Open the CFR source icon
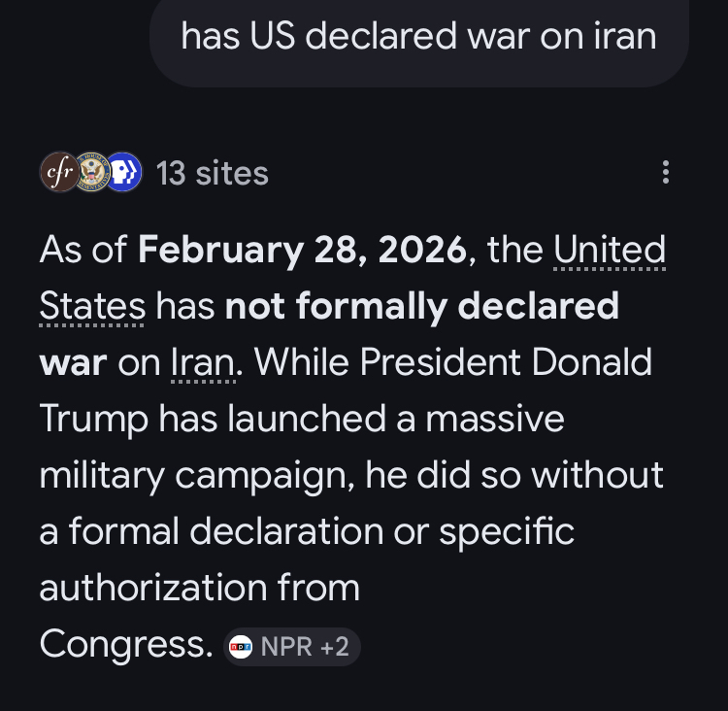 point(58,173)
